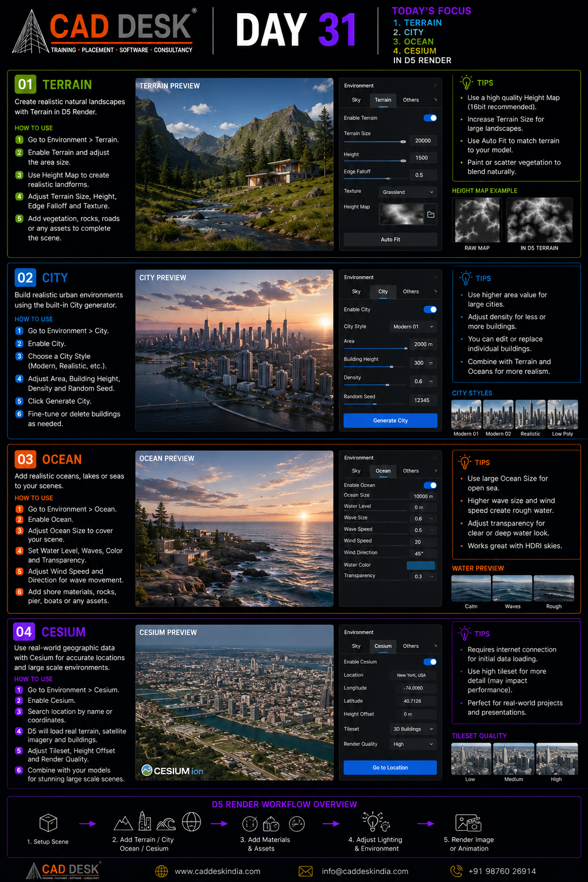Viewport: 588px width, 882px height.
Task: Click the Building Height slider track
Action: tap(376, 366)
